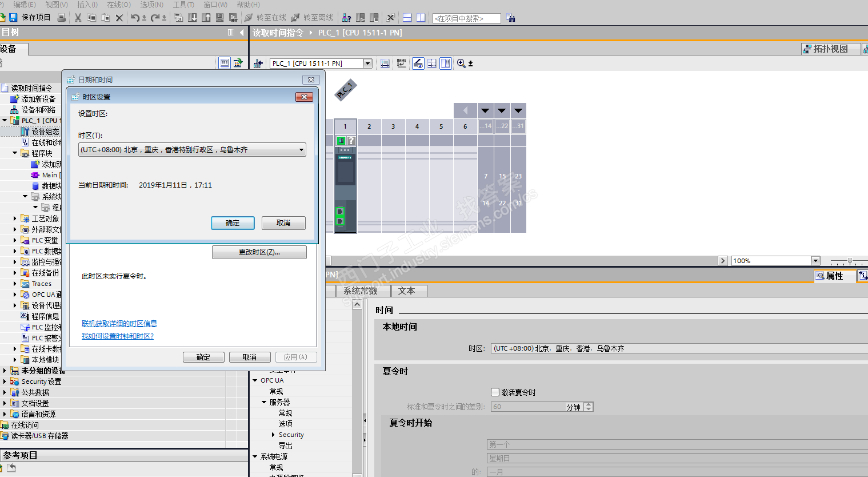Screen dimensions: 868x477
Task: Click the 转至在线 go online button
Action: 265,18
